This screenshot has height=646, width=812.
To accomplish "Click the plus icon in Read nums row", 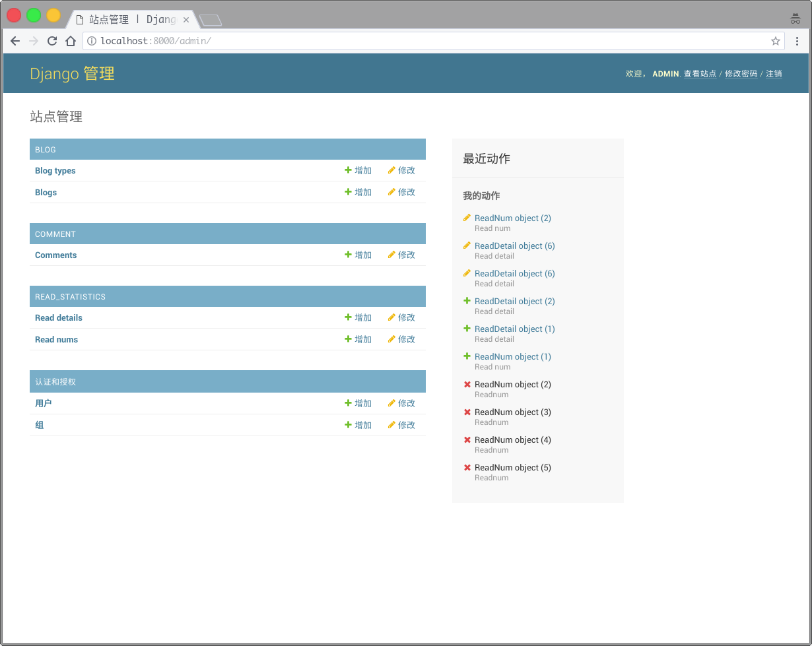I will click(x=348, y=339).
